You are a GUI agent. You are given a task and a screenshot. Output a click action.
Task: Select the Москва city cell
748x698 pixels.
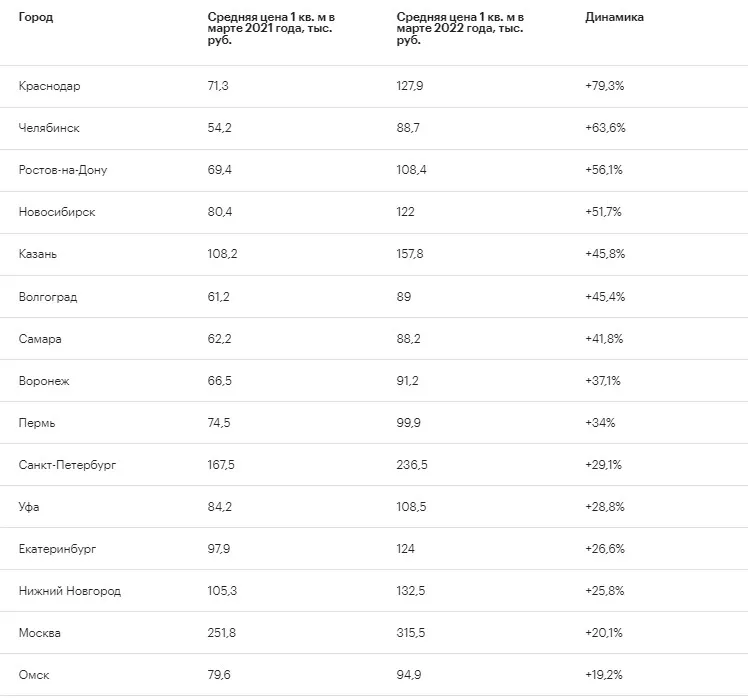[x=40, y=633]
